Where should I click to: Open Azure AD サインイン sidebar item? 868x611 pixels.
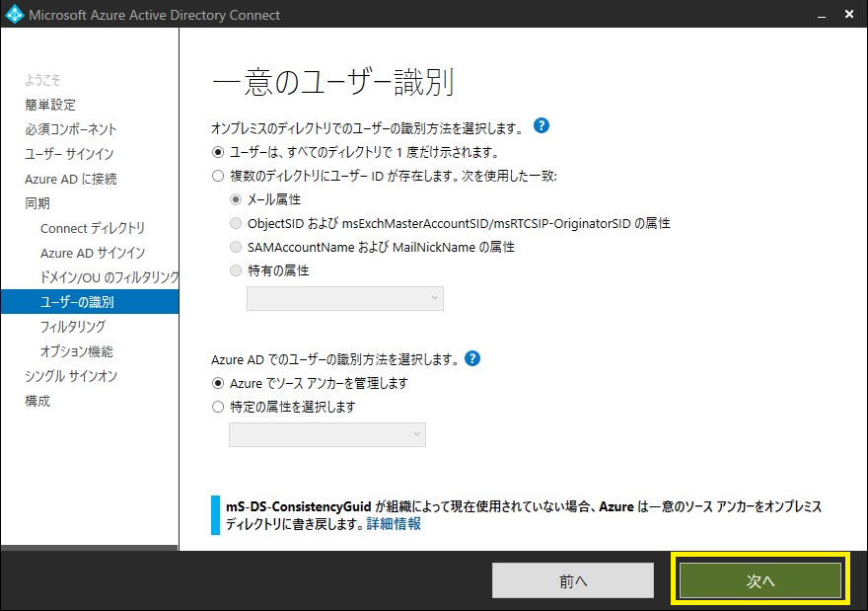(x=93, y=253)
